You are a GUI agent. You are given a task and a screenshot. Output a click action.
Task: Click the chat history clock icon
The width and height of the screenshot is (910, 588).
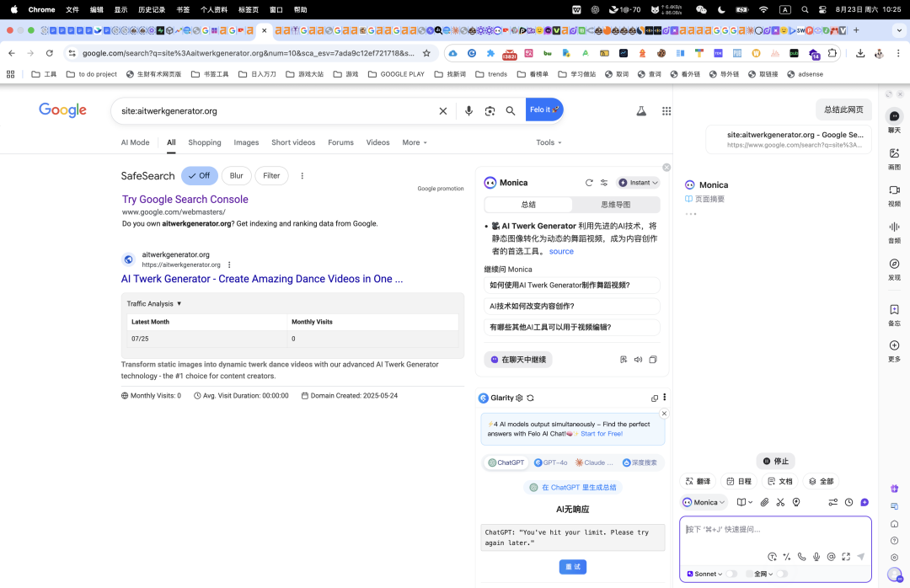[x=849, y=502]
